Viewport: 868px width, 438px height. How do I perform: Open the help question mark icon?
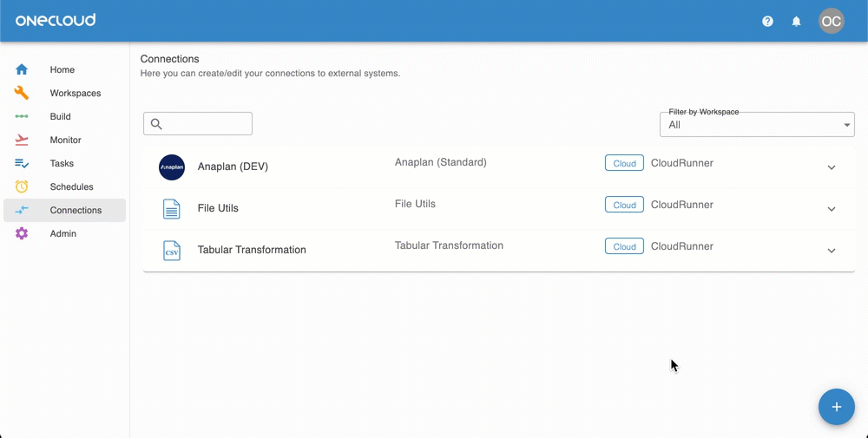coord(767,22)
